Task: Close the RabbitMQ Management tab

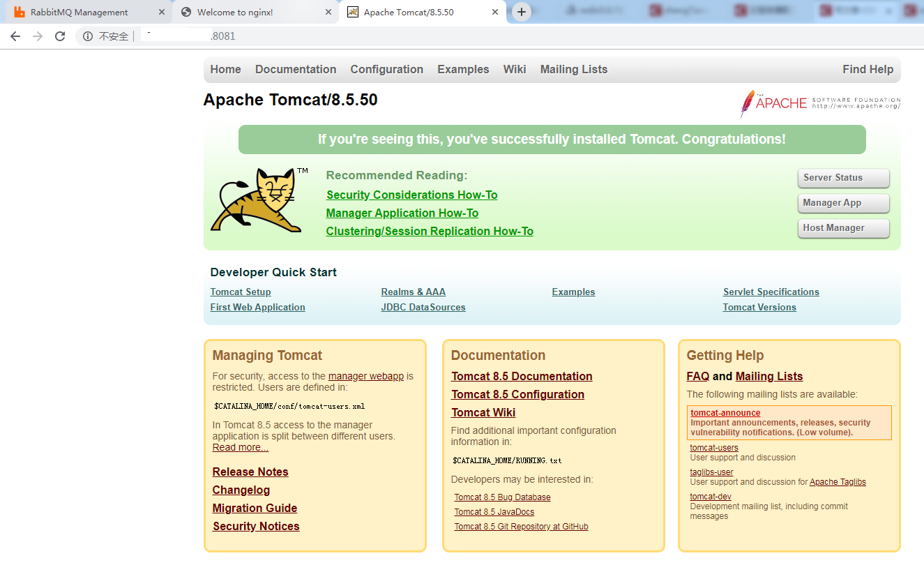Action: tap(161, 12)
